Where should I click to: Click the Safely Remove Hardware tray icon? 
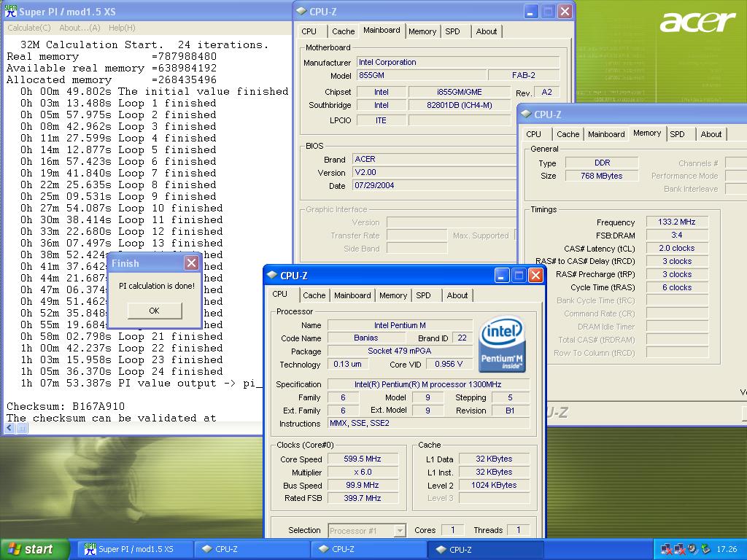(705, 549)
